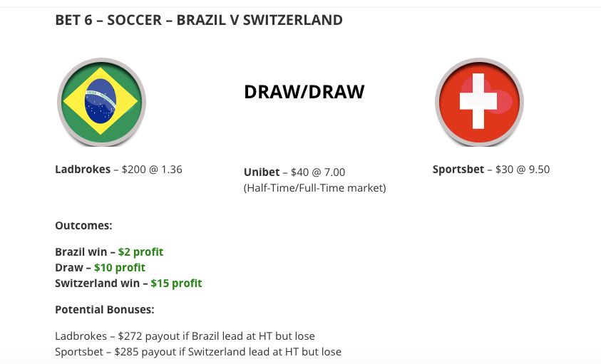Viewport: 601px width, 364px height.
Task: Click the bold Unibet bookmaker name
Action: click(x=262, y=172)
